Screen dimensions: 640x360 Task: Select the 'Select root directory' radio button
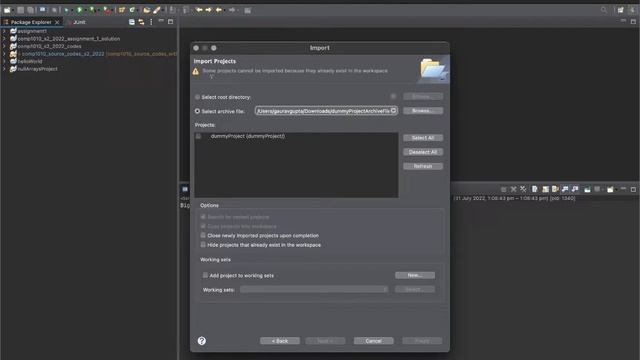[198, 97]
